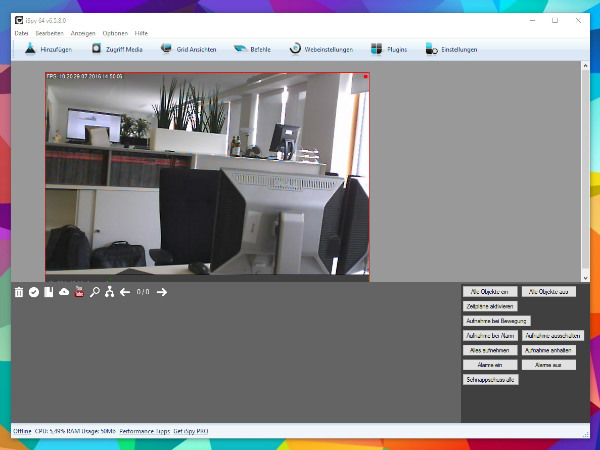This screenshot has width=600, height=450.
Task: Click the vertical scrollbar of camera area
Action: 585,170
